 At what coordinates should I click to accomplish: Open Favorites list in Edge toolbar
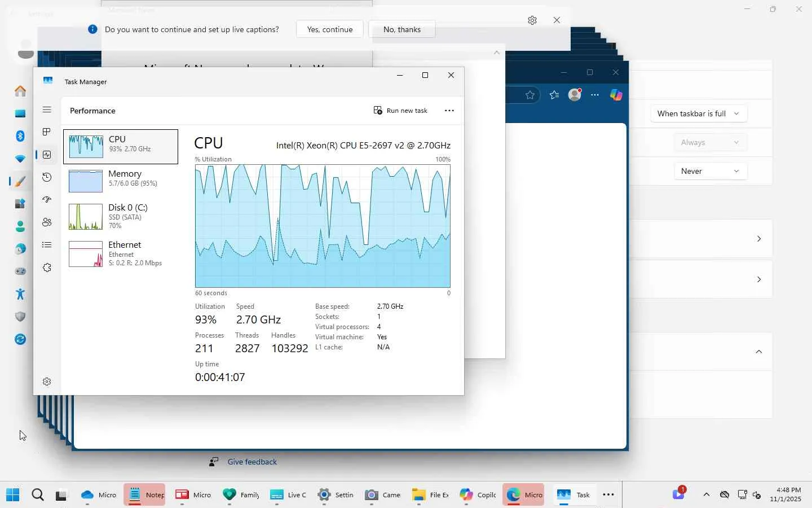pos(554,95)
